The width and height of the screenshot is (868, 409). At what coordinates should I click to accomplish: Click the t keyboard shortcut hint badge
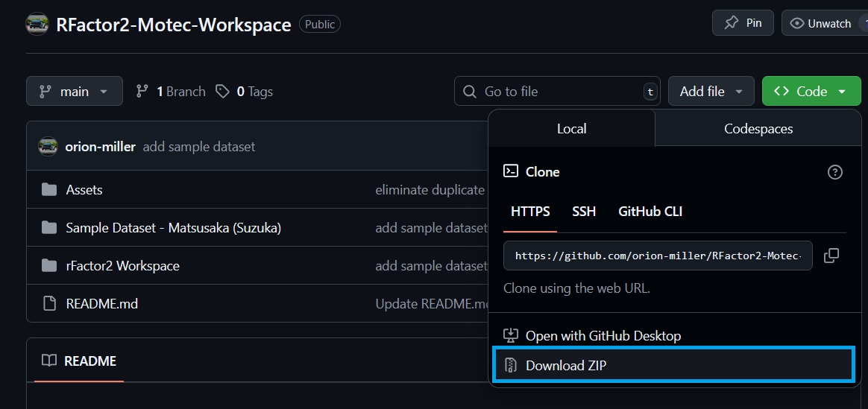point(650,92)
